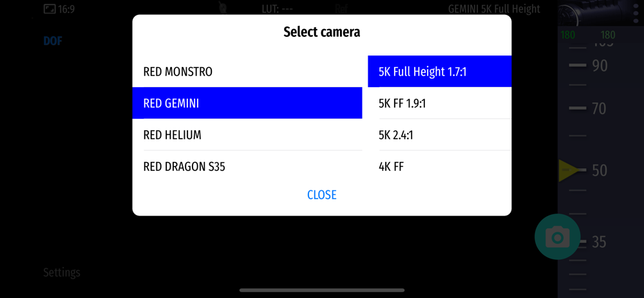Tap the green camera shutter button
Image resolution: width=644 pixels, height=298 pixels.
click(x=557, y=237)
